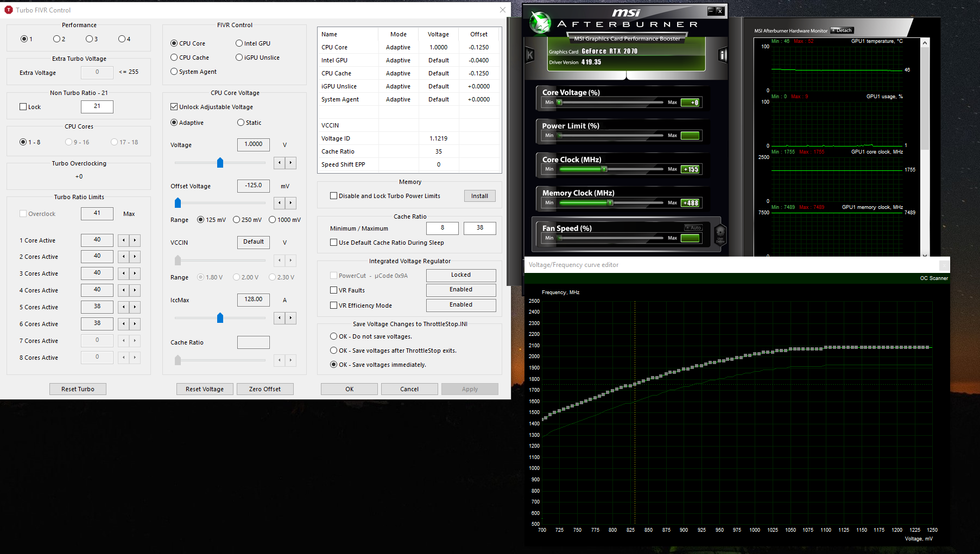Image resolution: width=980 pixels, height=554 pixels.
Task: Select the Intel GPU row in voltage table
Action: click(409, 60)
